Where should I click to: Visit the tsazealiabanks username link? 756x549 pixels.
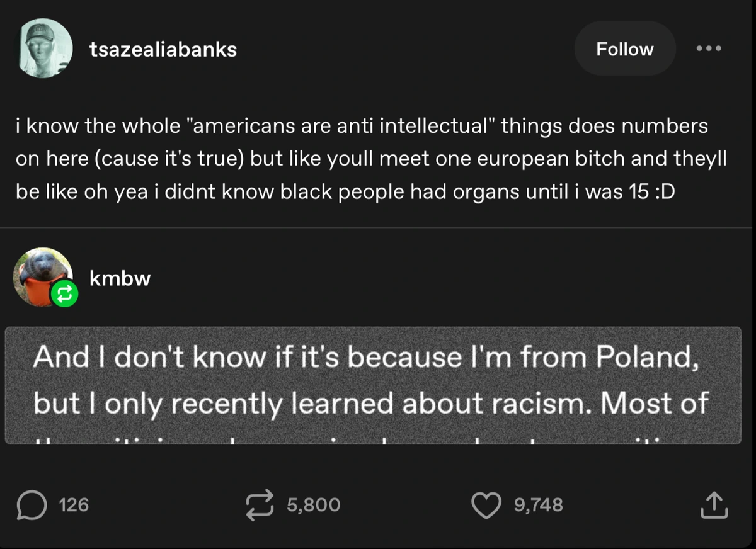click(x=163, y=50)
